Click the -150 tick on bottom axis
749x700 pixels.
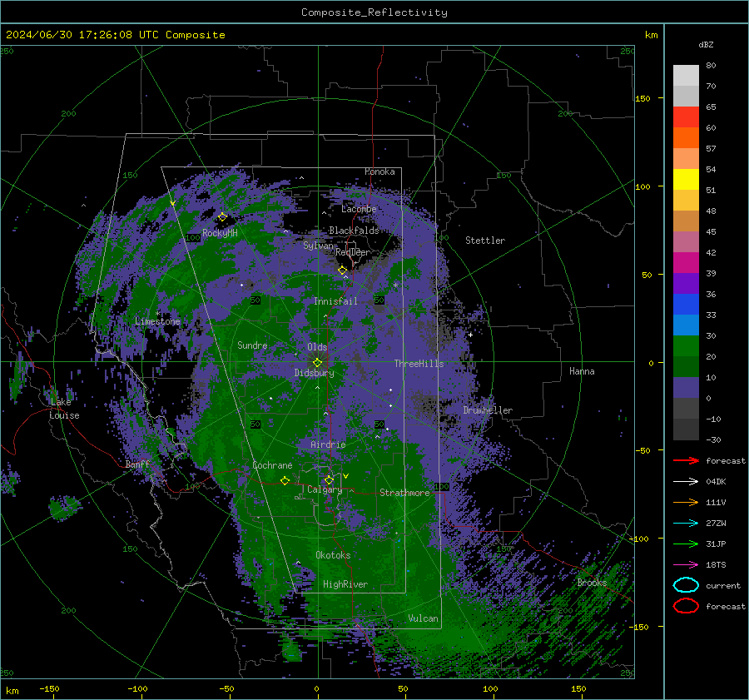(x=49, y=689)
